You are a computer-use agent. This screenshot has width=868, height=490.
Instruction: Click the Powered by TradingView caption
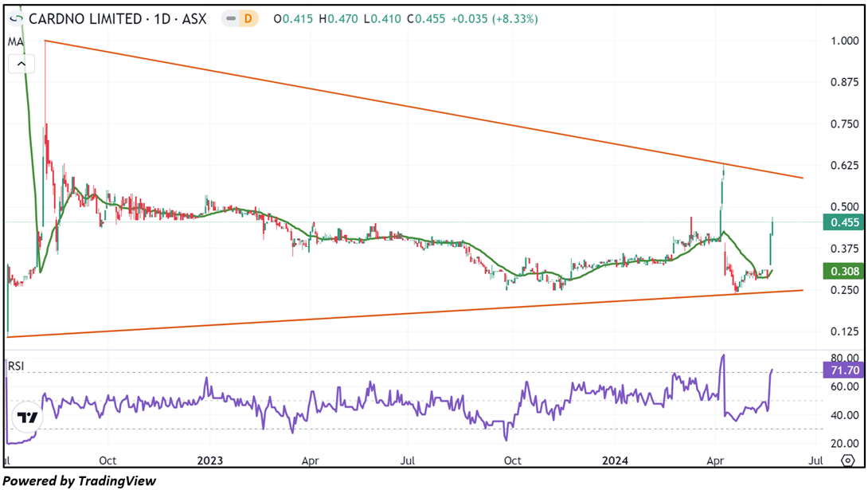pos(80,480)
